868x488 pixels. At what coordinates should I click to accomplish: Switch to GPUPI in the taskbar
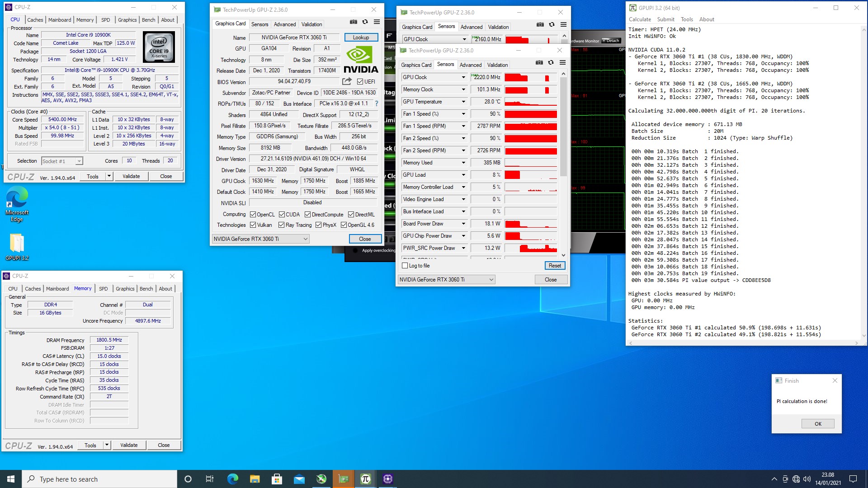click(x=366, y=479)
